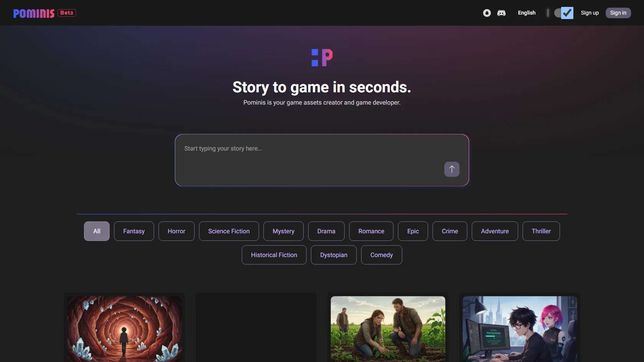Filter games by Fantasy
This screenshot has width=644, height=362.
[134, 231]
